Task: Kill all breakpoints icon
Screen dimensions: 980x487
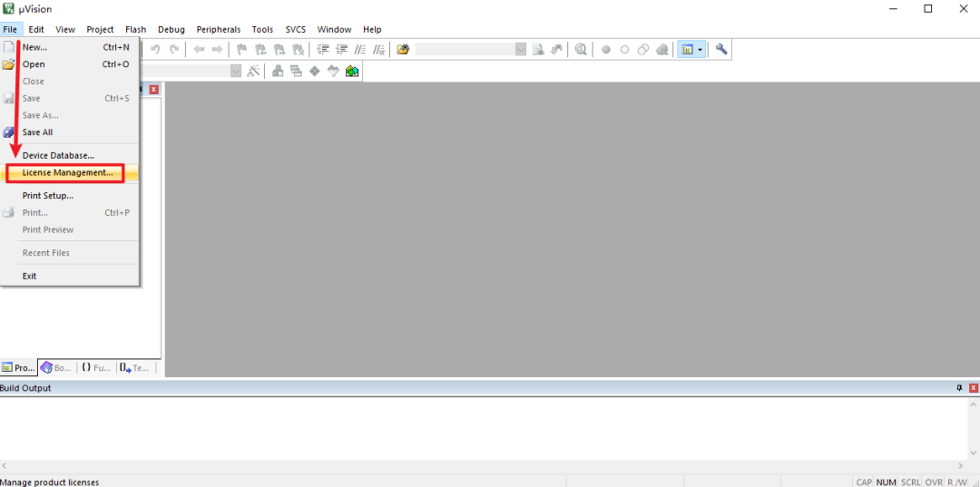Action: (x=661, y=49)
